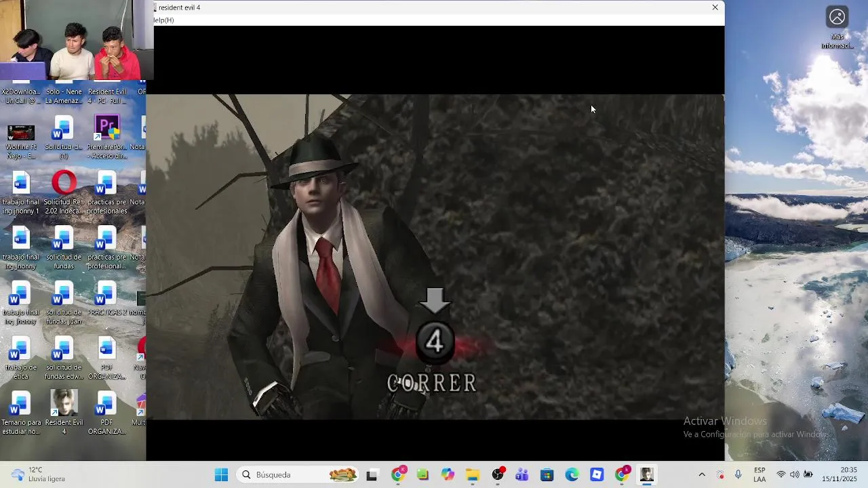Open the Help(H) menu in Resident Evil 4

(163, 20)
